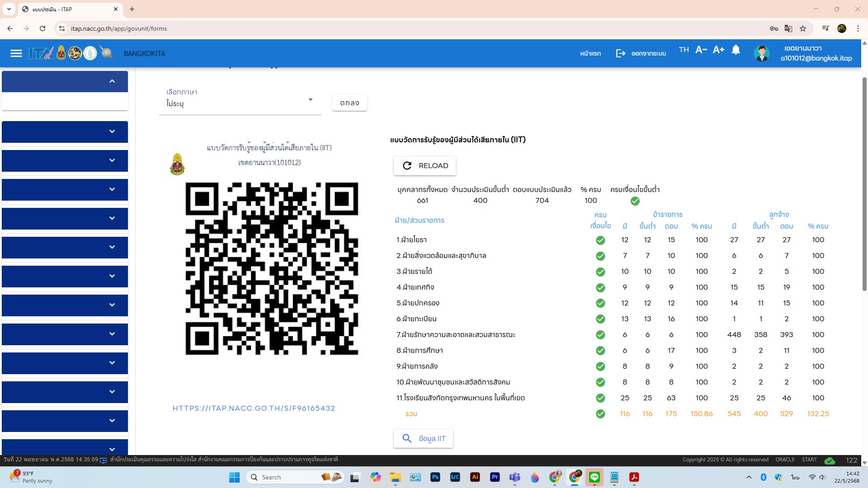Click the green check for ฝ่ายโยธา row
The image size is (868, 488).
[x=600, y=240]
